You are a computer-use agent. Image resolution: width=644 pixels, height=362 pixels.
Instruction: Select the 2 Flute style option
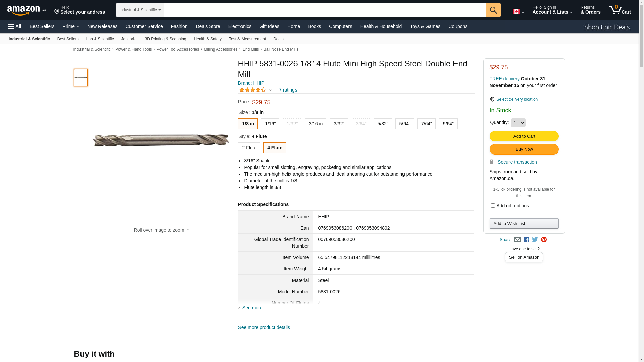point(249,148)
